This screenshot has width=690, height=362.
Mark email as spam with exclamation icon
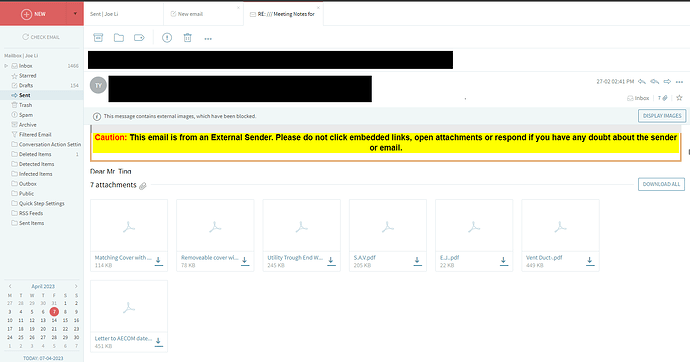(167, 38)
